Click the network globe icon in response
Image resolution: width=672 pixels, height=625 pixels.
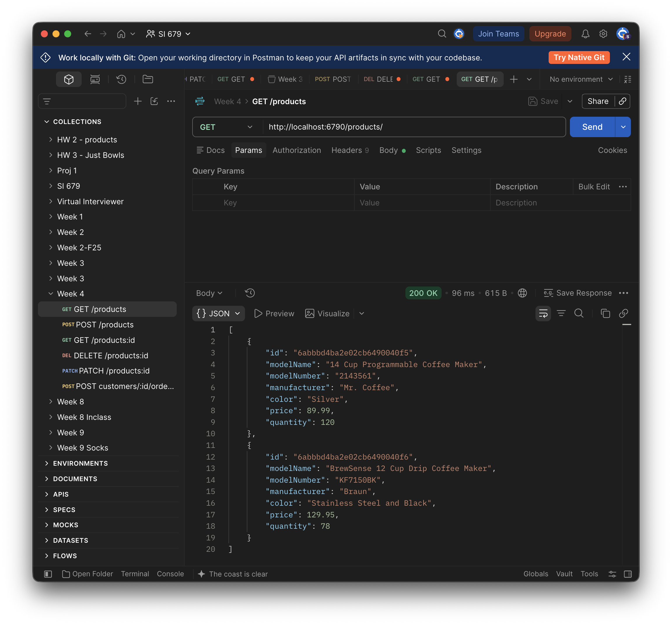pos(522,293)
